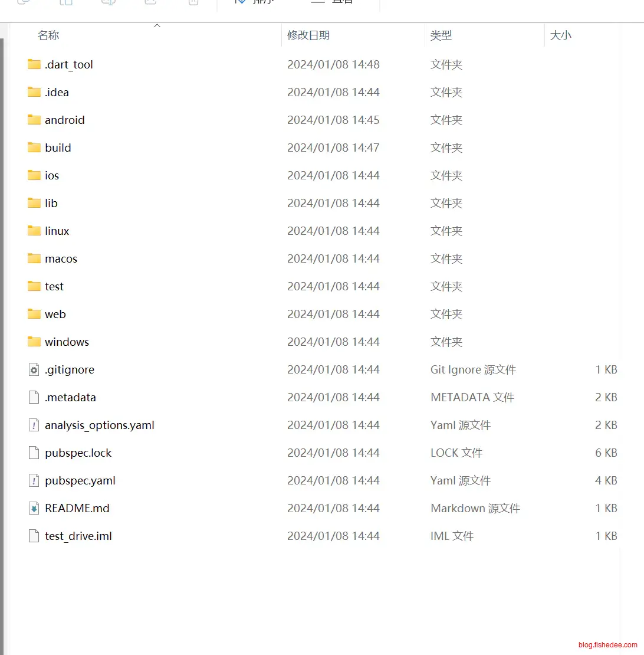Sort files by 修改日期 column header

coord(308,35)
